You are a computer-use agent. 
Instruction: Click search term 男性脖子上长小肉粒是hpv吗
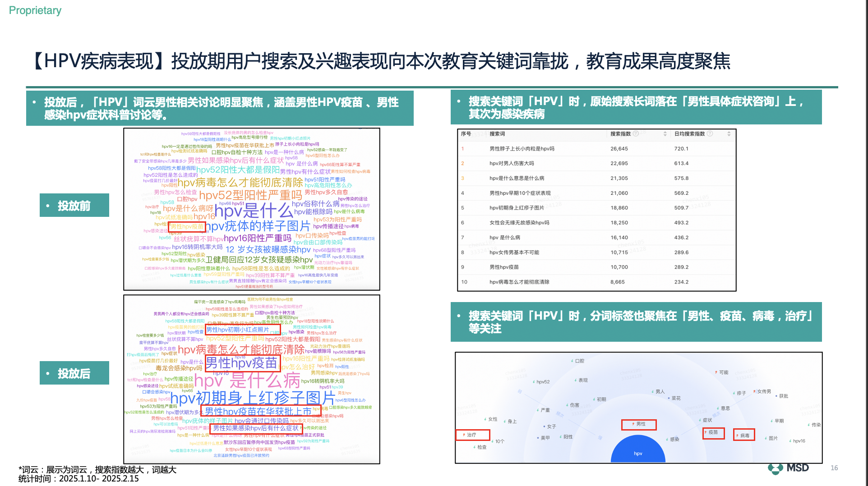[x=522, y=149]
